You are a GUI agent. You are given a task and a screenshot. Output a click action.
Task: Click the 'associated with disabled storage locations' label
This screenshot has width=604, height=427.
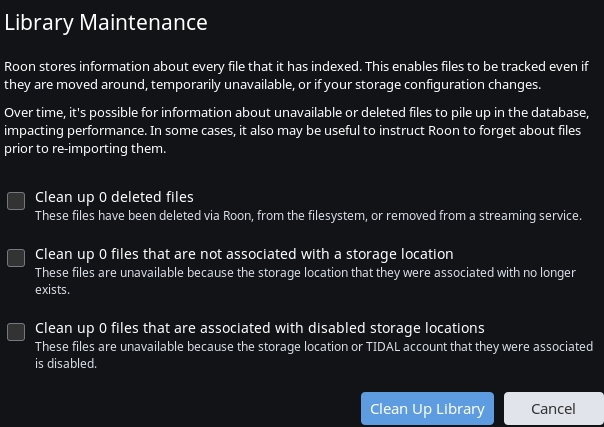260,328
